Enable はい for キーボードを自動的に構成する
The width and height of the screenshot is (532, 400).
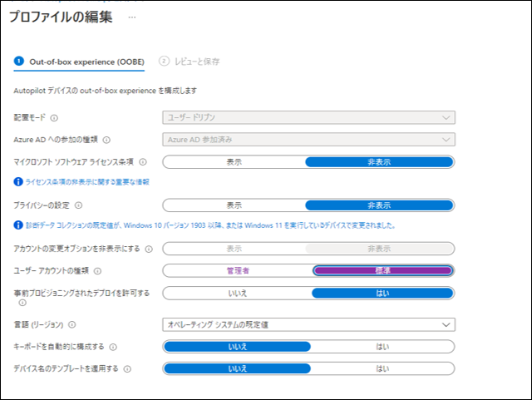[382, 347]
